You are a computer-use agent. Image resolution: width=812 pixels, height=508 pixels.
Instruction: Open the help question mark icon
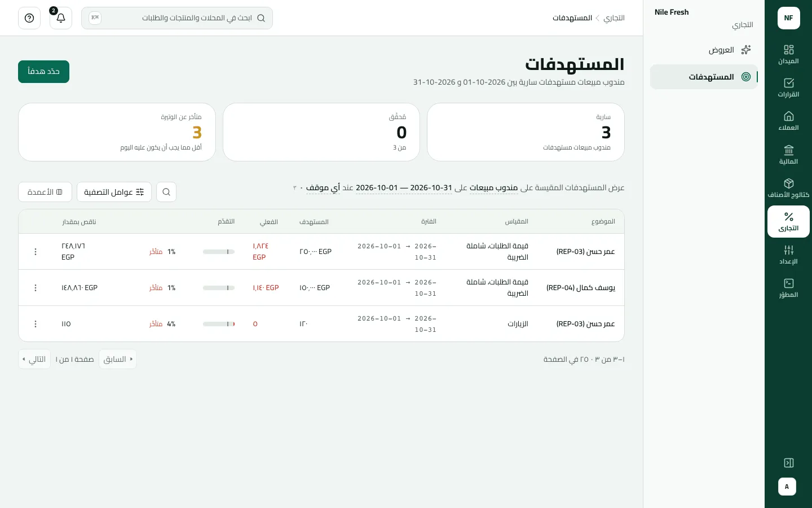tap(29, 18)
